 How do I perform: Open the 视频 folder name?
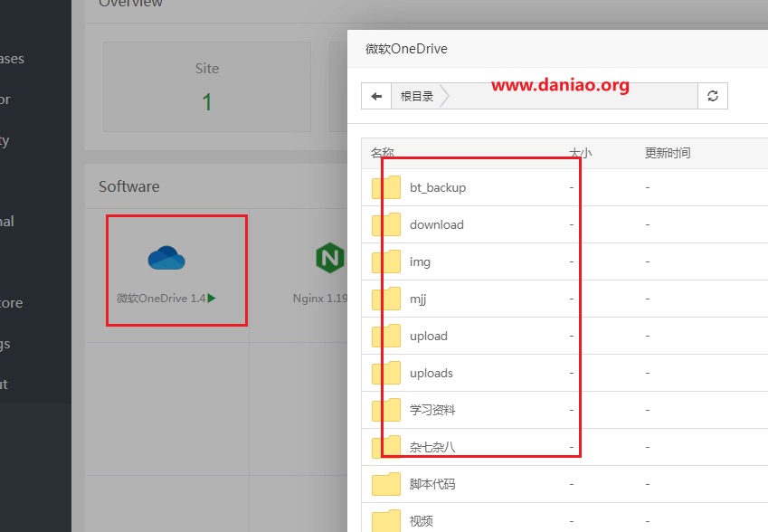pyautogui.click(x=422, y=521)
